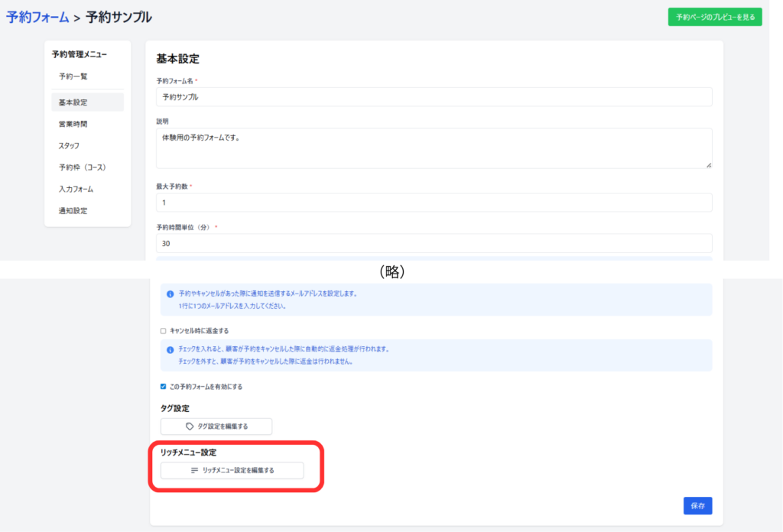Click the info icon beside the refund explanation
This screenshot has width=783, height=532.
170,349
